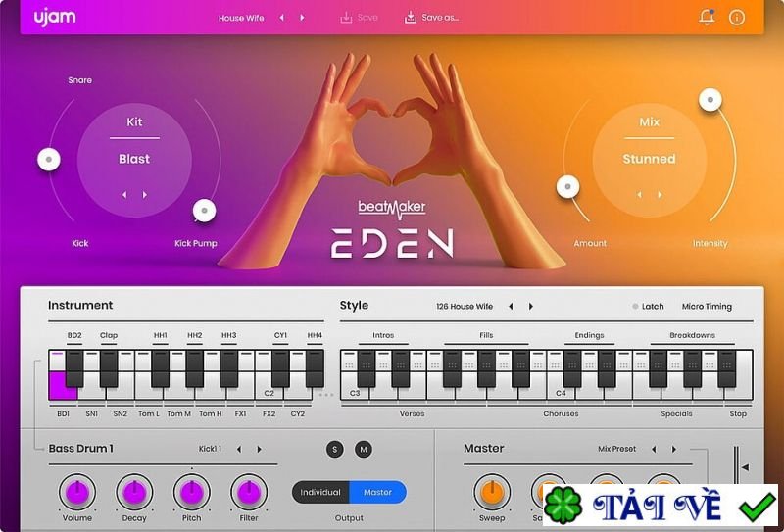Go to next Style with right arrow
784x532 pixels.
(531, 306)
